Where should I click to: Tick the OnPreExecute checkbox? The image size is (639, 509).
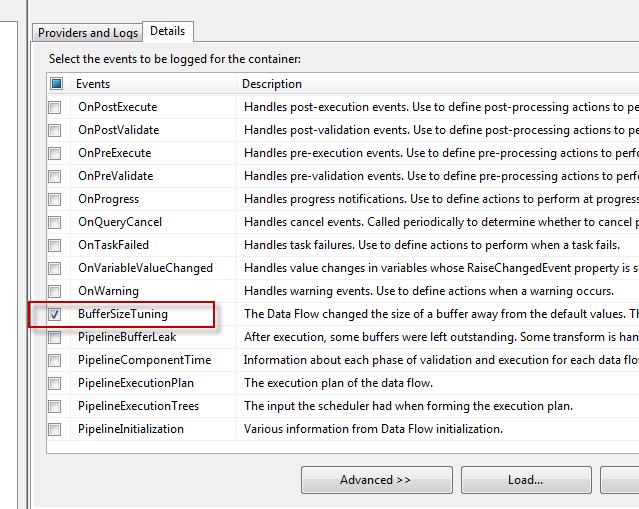[55, 153]
